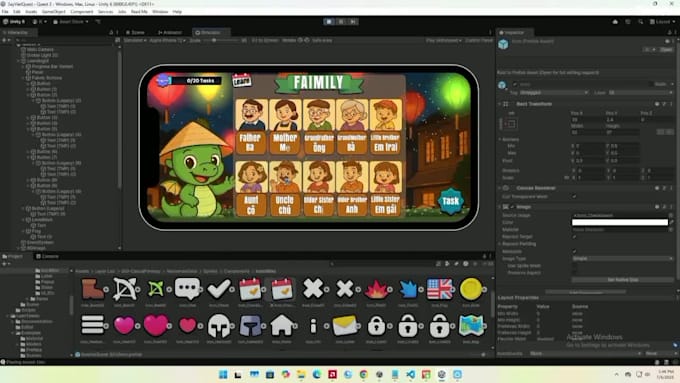Select the brown boot icon asset

pyautogui.click(x=92, y=288)
